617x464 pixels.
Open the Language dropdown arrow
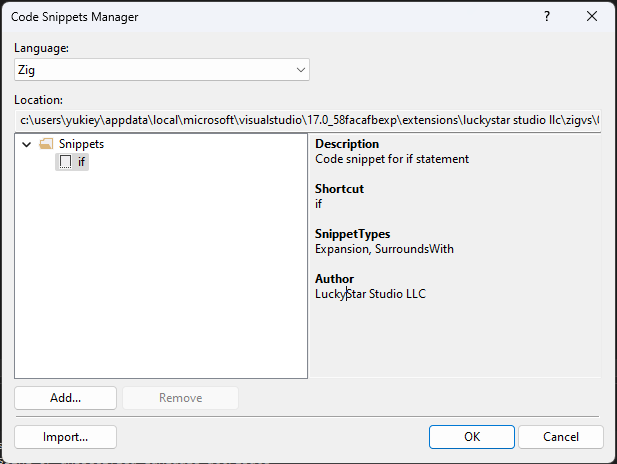click(300, 70)
